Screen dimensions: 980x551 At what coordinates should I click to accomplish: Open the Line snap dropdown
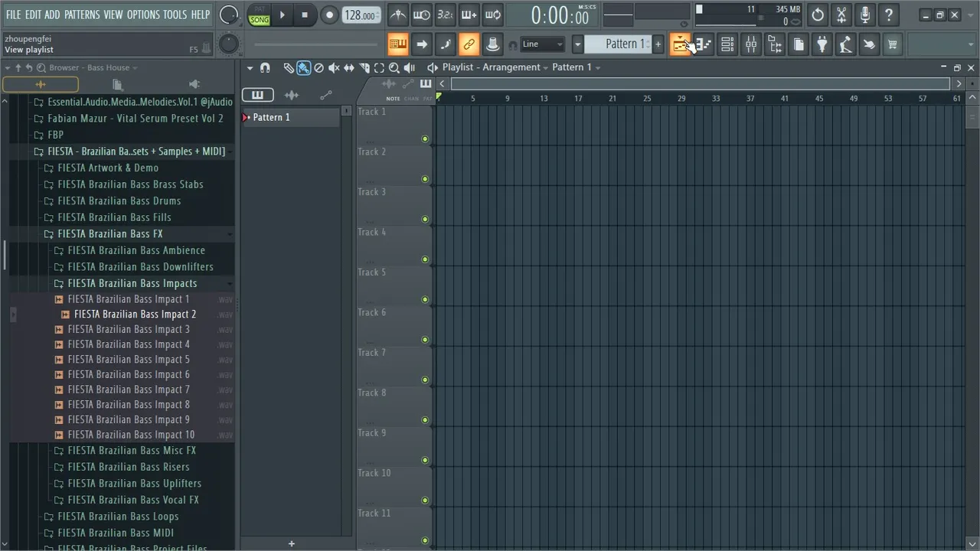pos(543,44)
